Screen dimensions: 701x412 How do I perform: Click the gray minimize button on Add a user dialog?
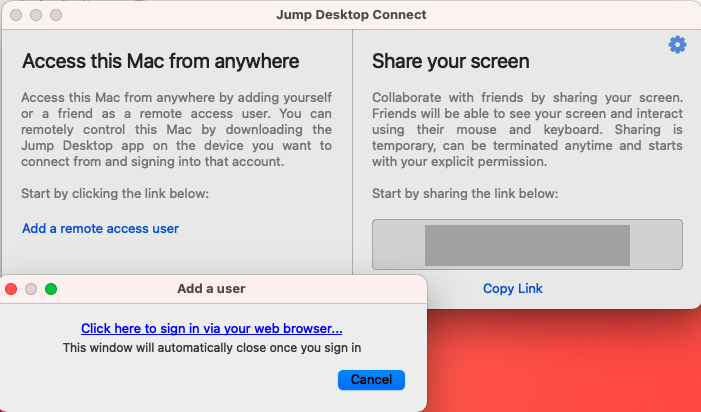tap(31, 289)
